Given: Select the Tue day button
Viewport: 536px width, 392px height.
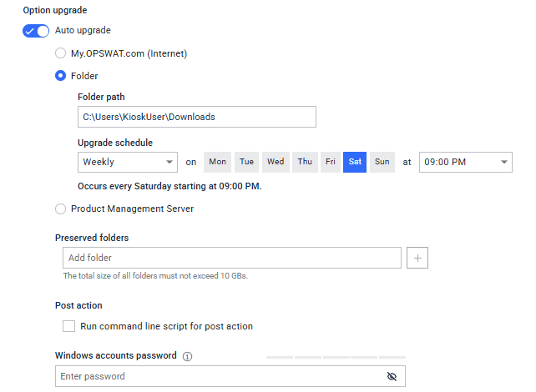Looking at the screenshot, I should pos(246,162).
